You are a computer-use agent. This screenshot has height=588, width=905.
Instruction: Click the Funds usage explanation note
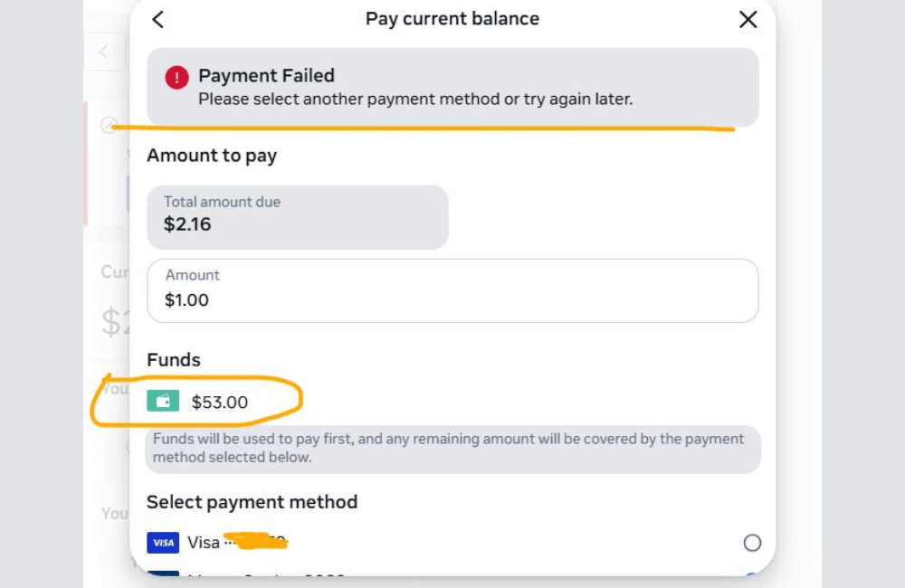(452, 448)
